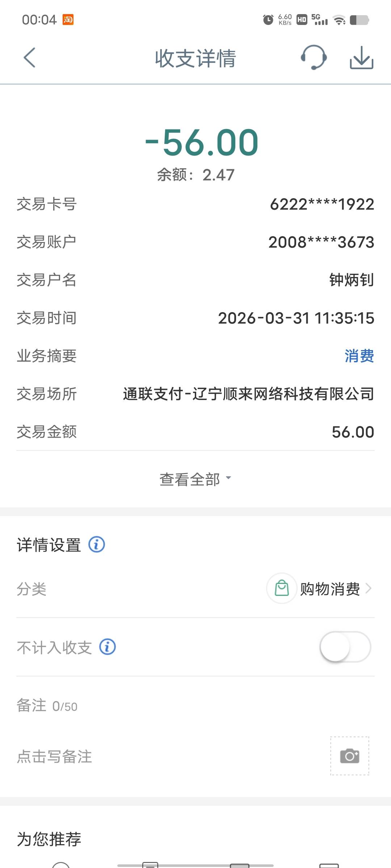This screenshot has height=868, width=391.
Task: Expand 查看全部 to show all details
Action: [195, 479]
